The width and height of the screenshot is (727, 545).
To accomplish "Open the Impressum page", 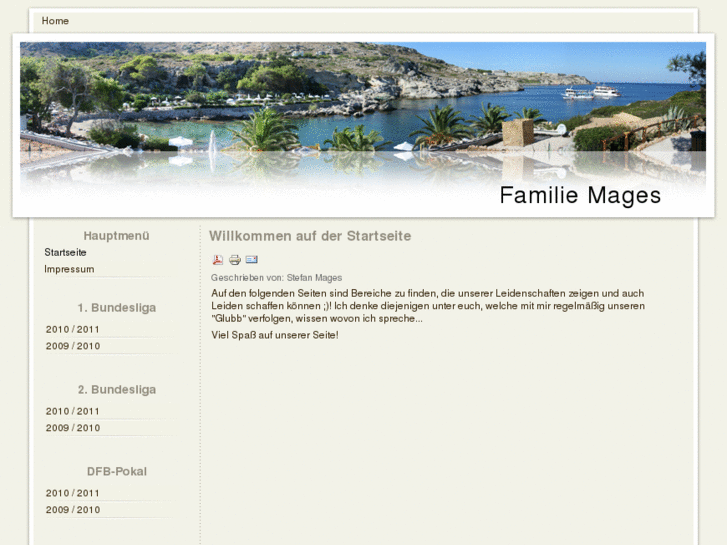I will click(69, 269).
